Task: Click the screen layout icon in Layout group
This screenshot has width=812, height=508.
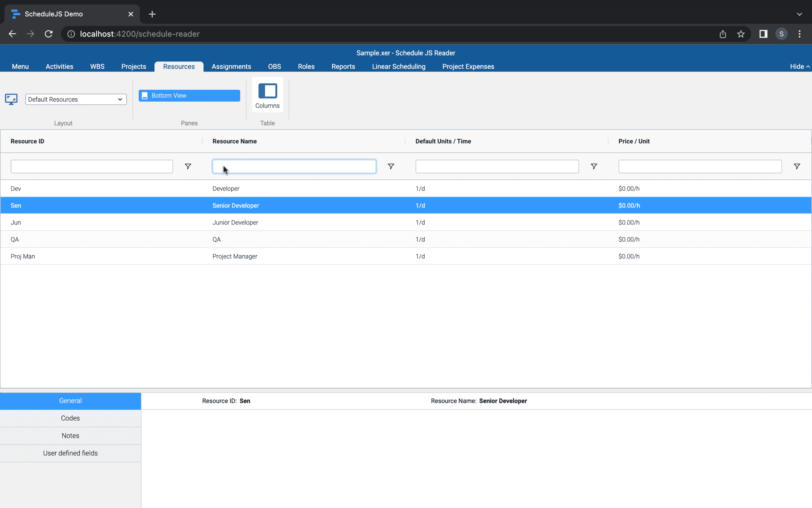Action: click(x=11, y=99)
